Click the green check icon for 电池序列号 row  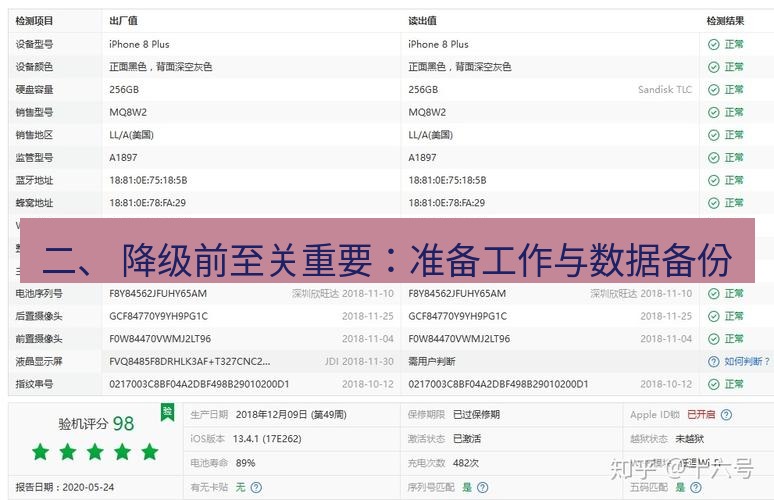pyautogui.click(x=713, y=294)
